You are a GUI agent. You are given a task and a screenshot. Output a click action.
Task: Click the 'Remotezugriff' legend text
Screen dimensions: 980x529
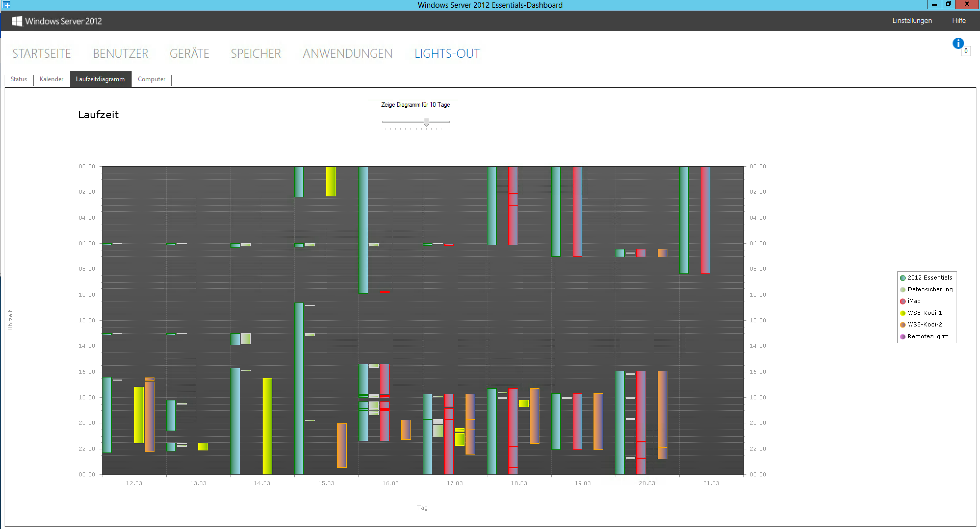point(928,336)
